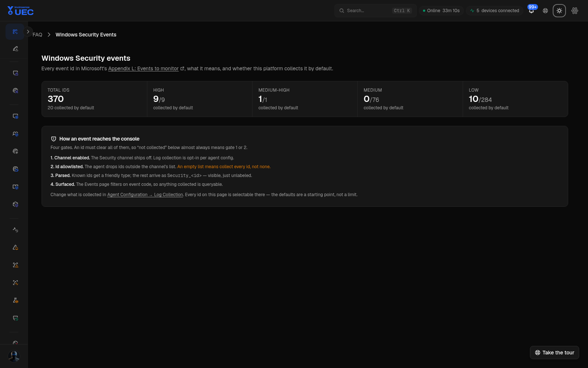Click the MEDIUM-HIGH 1/1 stat card

[x=305, y=99]
